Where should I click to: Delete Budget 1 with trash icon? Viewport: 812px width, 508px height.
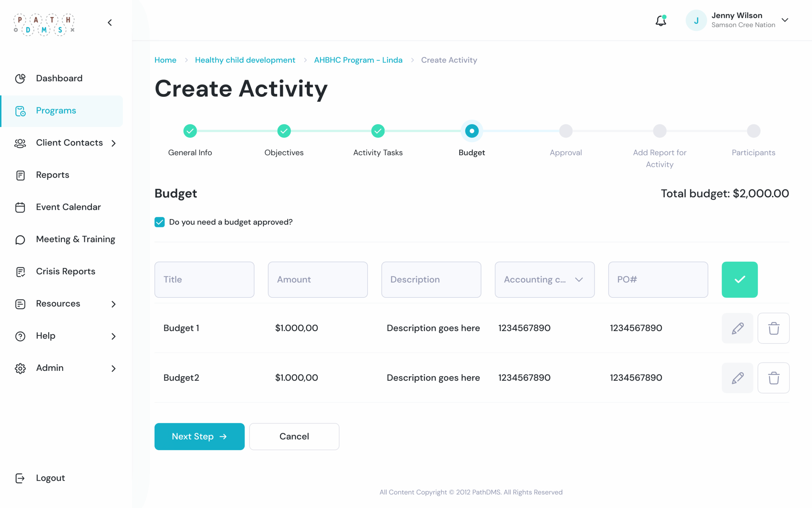(773, 328)
